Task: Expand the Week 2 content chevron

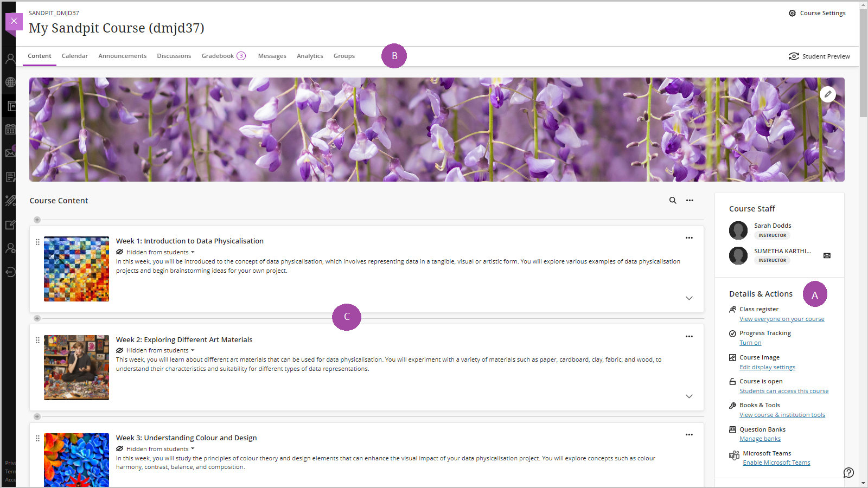Action: 689,396
